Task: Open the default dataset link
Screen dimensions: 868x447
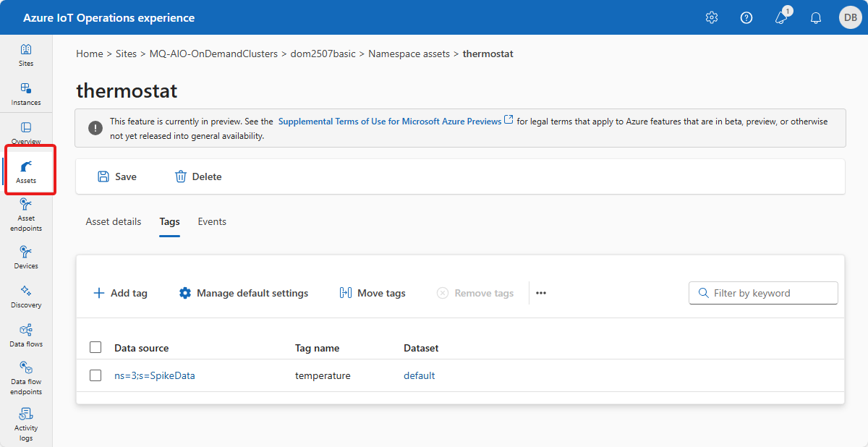Action: [x=420, y=375]
